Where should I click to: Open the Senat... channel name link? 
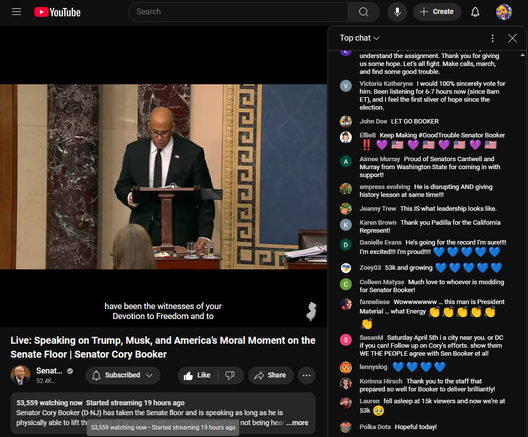49,371
